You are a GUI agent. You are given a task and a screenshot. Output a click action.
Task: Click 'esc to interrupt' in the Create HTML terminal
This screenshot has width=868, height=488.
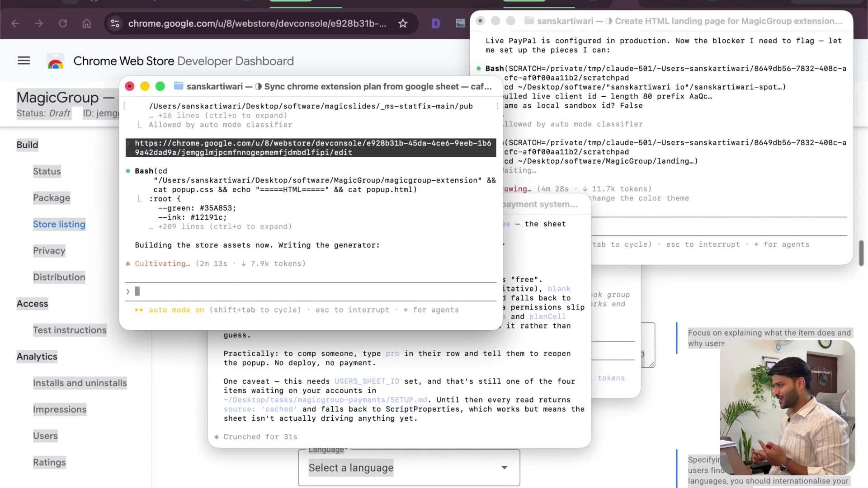coord(703,244)
